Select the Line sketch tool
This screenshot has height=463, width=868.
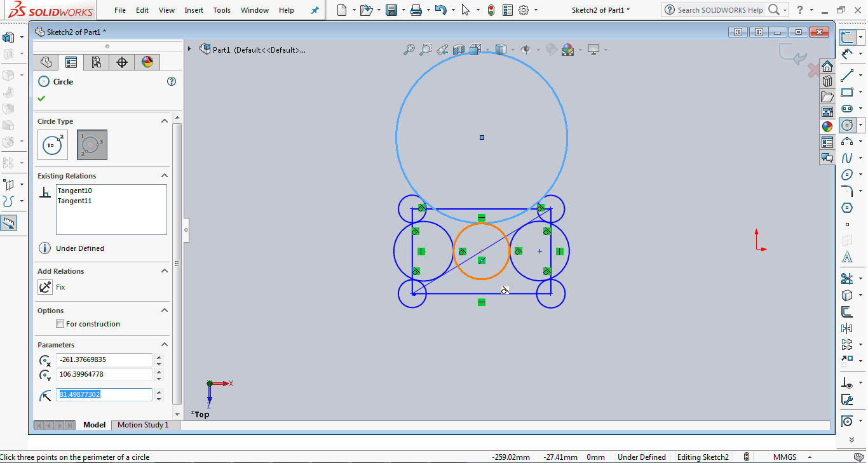point(847,76)
